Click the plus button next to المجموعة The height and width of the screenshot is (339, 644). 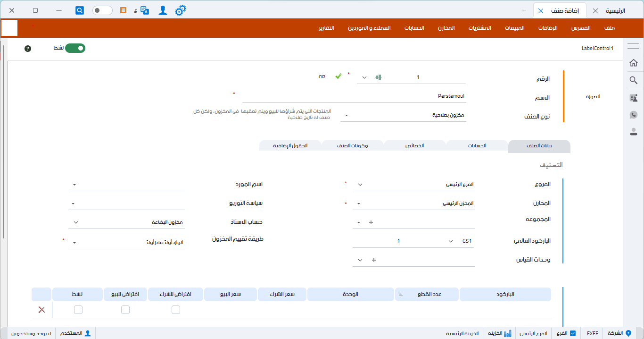pyautogui.click(x=372, y=222)
